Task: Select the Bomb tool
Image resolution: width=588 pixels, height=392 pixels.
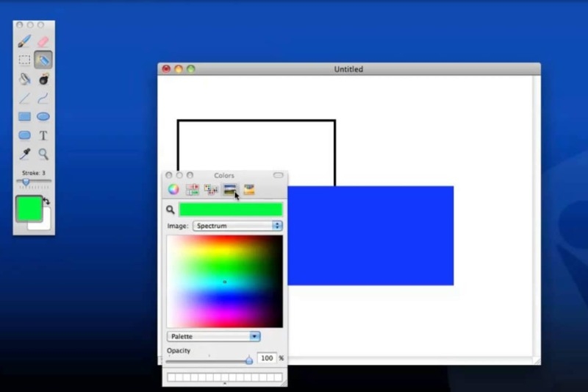Action: click(x=43, y=79)
